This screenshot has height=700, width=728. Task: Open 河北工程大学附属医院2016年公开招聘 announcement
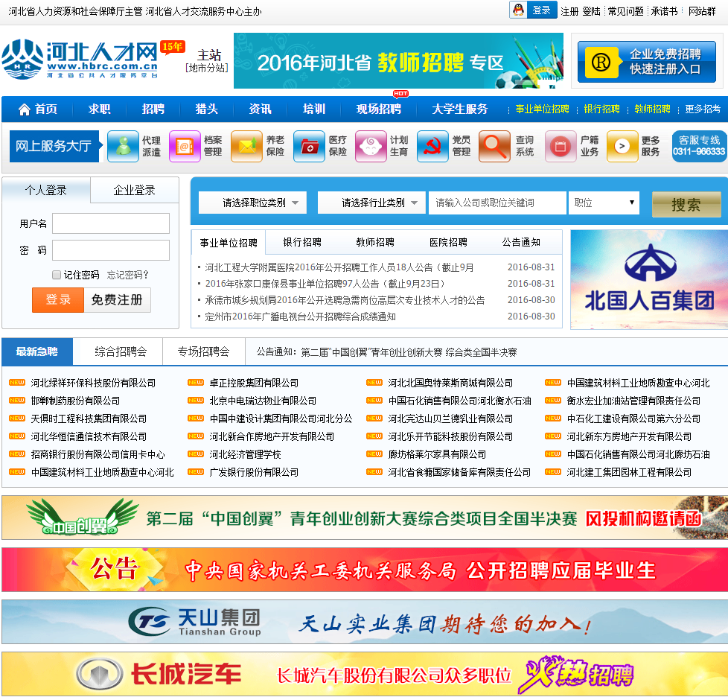339,267
